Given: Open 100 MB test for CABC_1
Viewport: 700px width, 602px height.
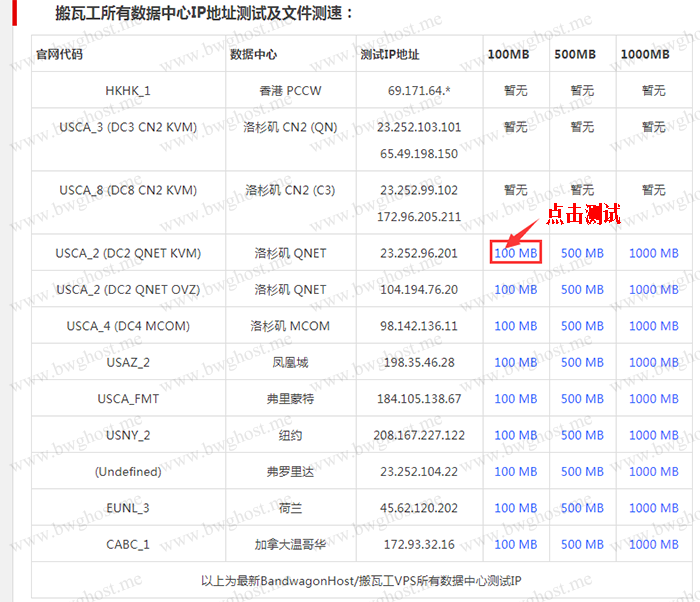Looking at the screenshot, I should (516, 544).
